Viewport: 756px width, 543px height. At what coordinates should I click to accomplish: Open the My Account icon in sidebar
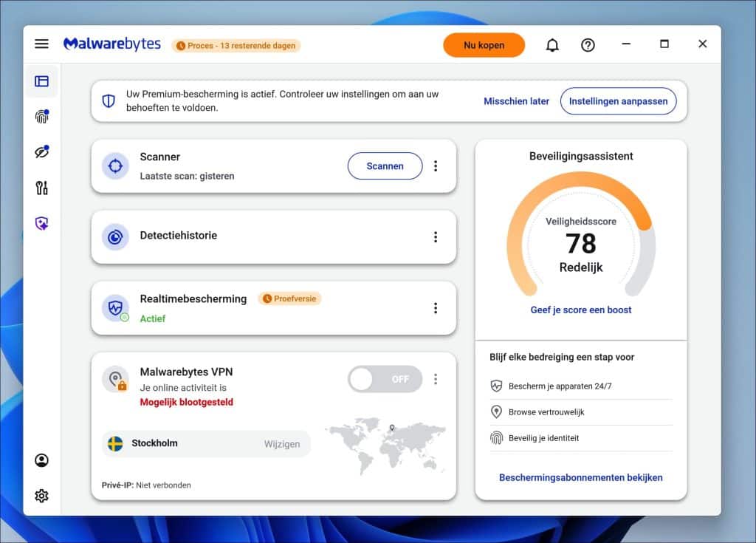(41, 460)
